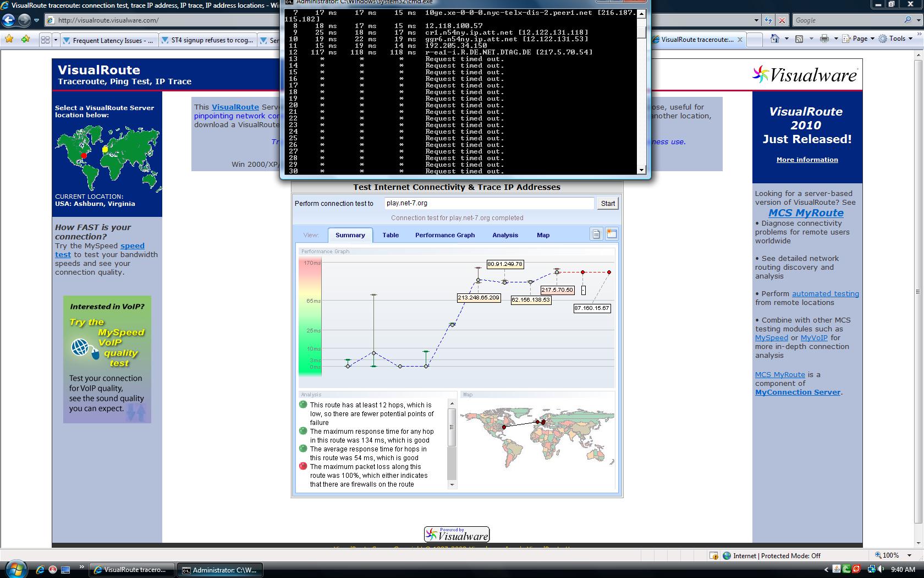Click the 213.248.65.209 hop label
Image resolution: width=924 pixels, height=578 pixels.
479,298
